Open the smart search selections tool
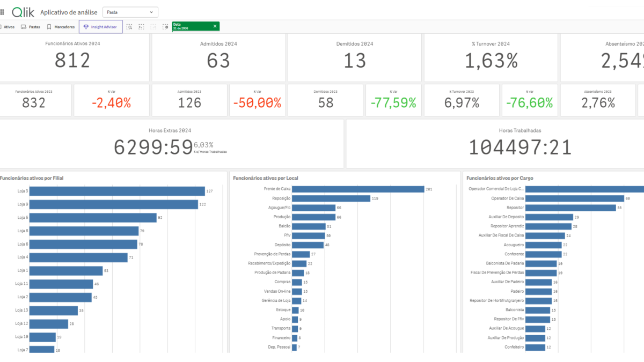Viewport: 644px width, 362px height. point(129,26)
